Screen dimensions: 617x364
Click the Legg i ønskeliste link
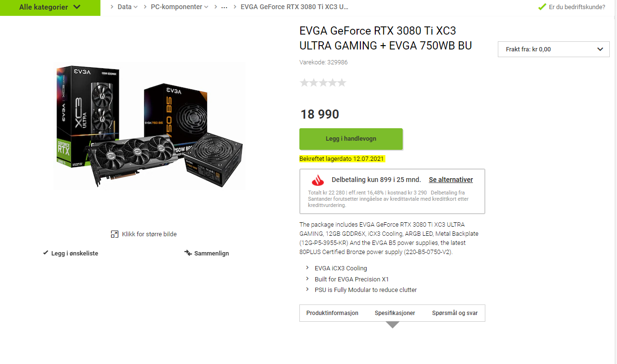point(74,253)
